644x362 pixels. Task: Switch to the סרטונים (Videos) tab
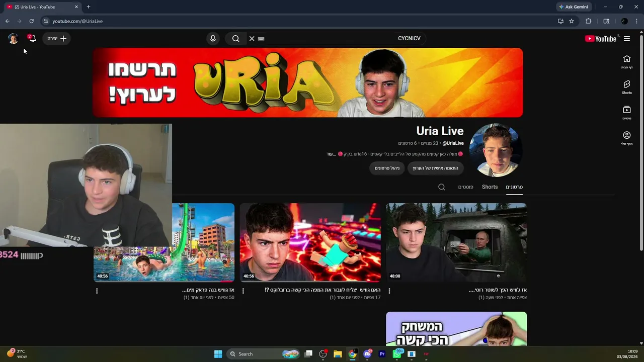[x=514, y=187]
